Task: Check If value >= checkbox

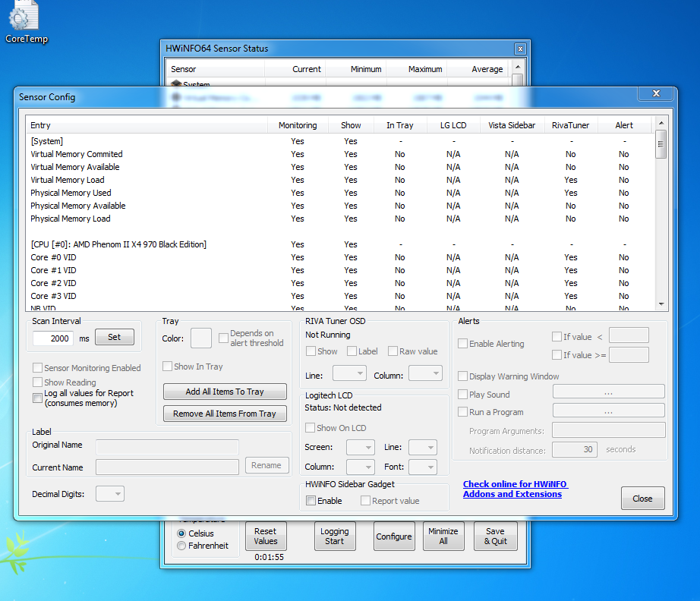Action: click(557, 354)
